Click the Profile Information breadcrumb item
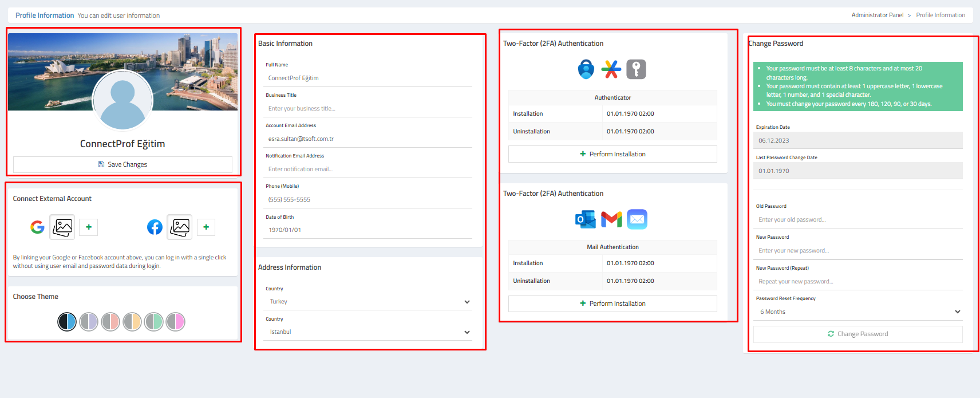This screenshot has width=980, height=398. pos(940,15)
